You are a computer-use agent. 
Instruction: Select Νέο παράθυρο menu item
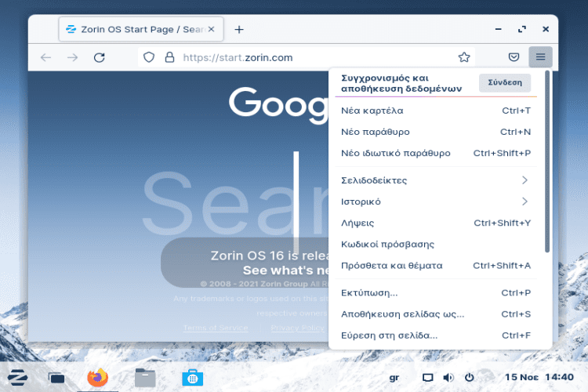click(x=436, y=132)
